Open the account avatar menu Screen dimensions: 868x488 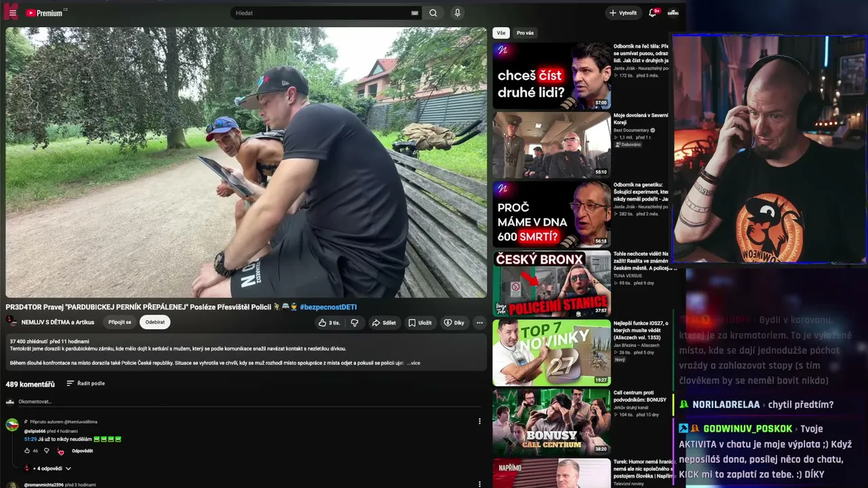[x=673, y=12]
